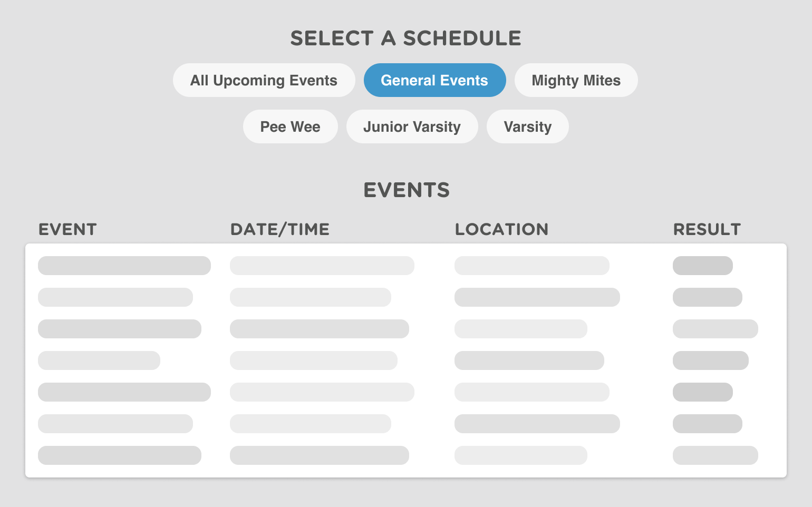812x507 pixels.
Task: Open the third event's date entry
Action: click(320, 329)
